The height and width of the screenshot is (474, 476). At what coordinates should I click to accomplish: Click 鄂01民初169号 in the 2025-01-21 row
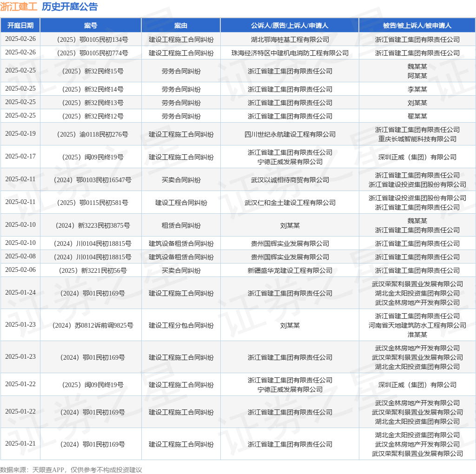click(104, 444)
